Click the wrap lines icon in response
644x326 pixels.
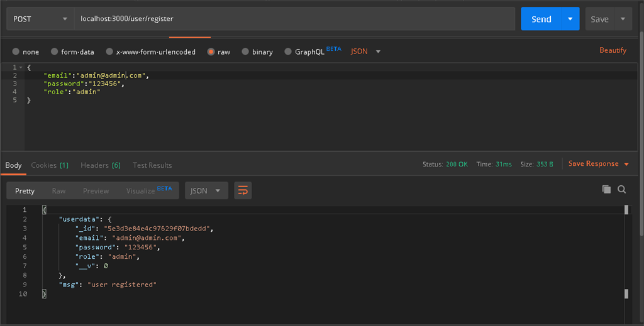pos(243,190)
